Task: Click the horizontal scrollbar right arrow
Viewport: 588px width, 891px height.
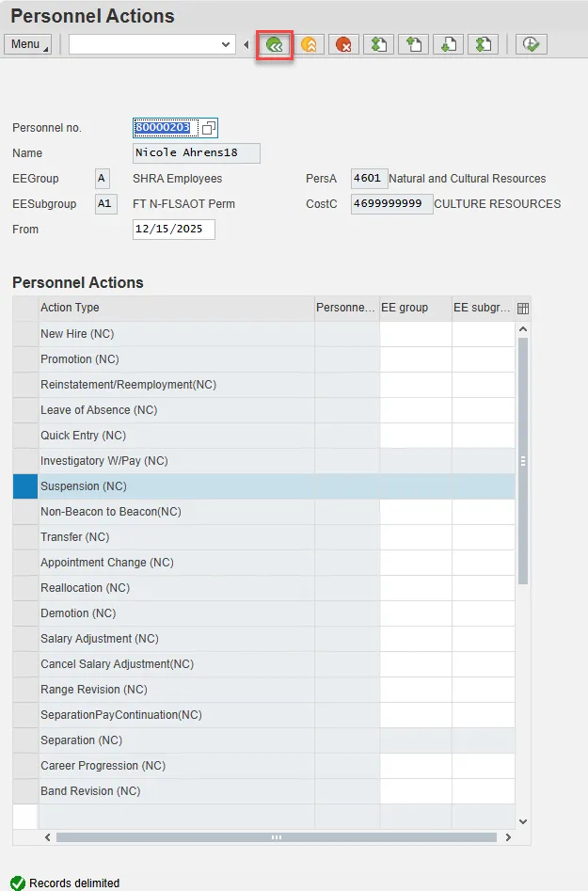Action: pos(508,837)
